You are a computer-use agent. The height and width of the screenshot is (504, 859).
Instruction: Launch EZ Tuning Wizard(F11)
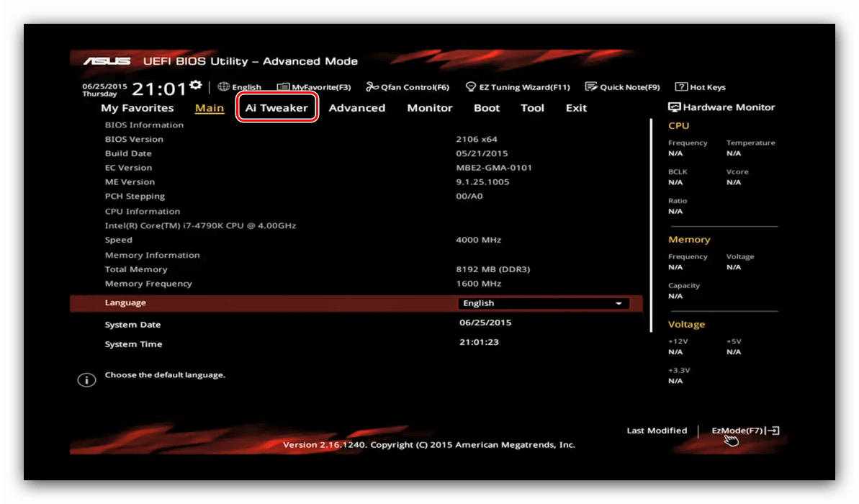pos(518,87)
